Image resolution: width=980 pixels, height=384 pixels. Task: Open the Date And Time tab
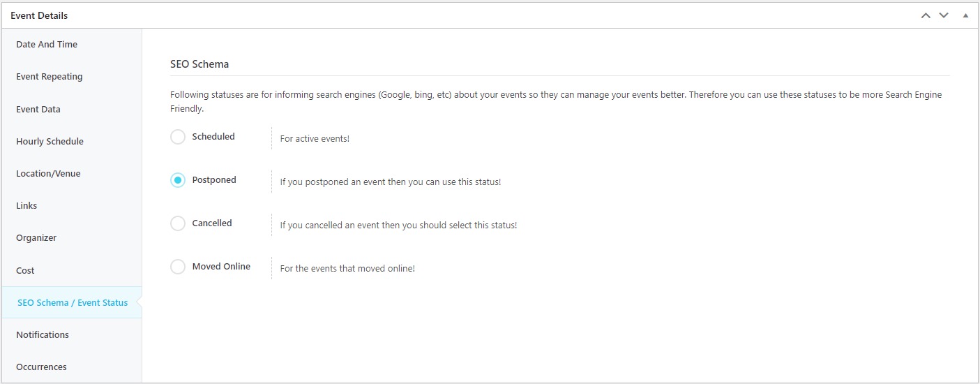[72, 45]
